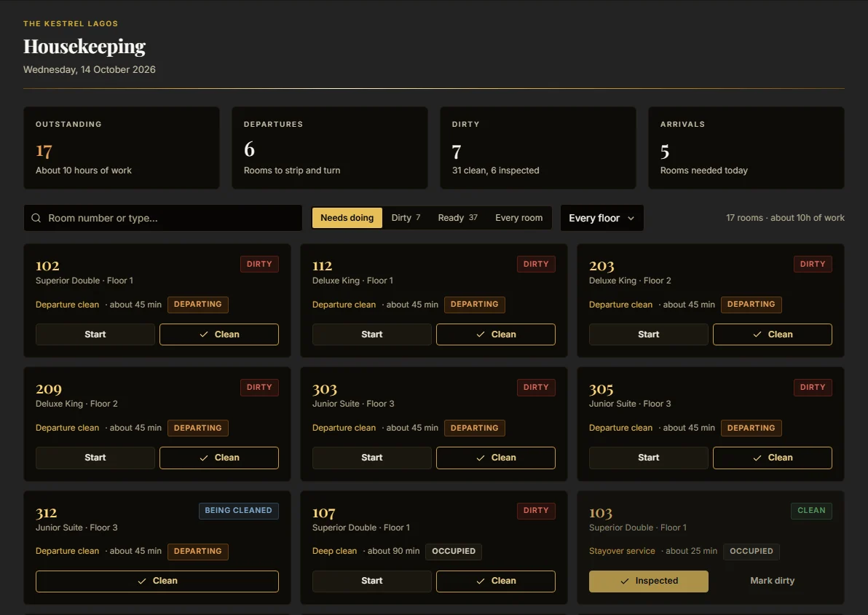Click the search magnifier icon

pos(36,219)
